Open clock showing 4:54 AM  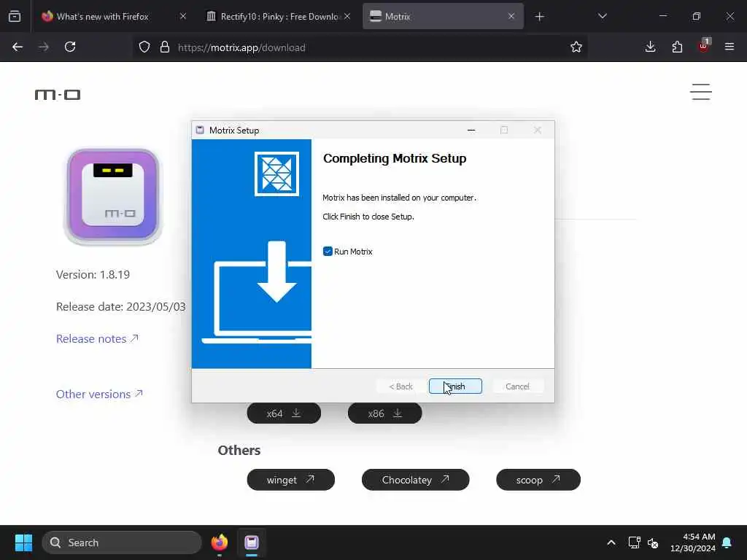(693, 542)
